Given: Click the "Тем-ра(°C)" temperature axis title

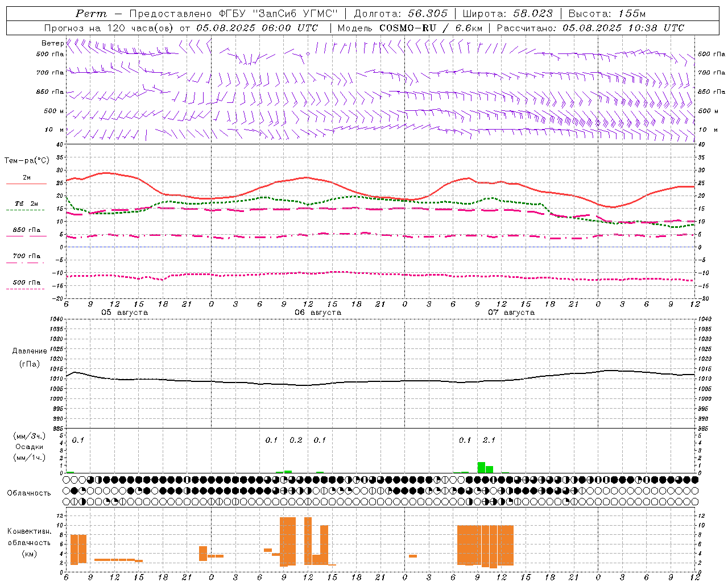Looking at the screenshot, I should [27, 161].
